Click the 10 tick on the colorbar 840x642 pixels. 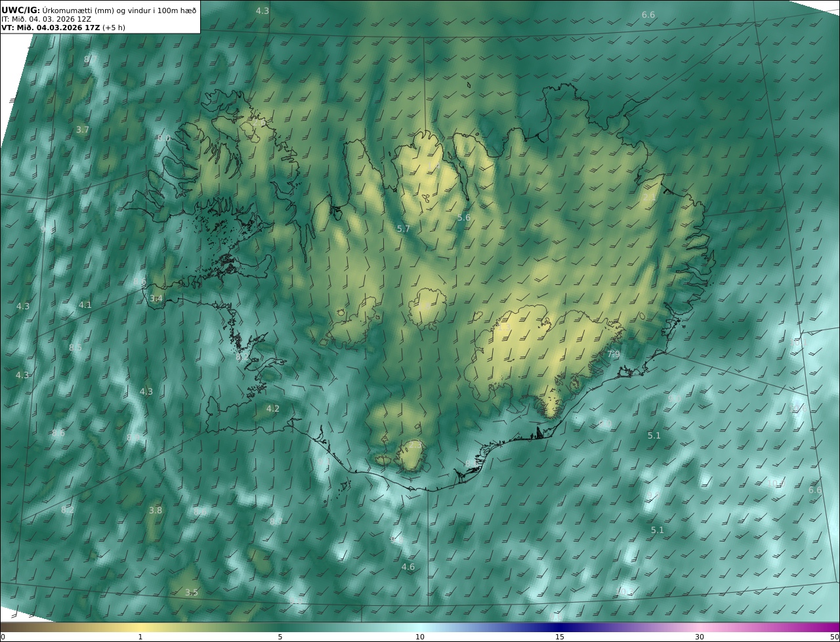click(420, 637)
